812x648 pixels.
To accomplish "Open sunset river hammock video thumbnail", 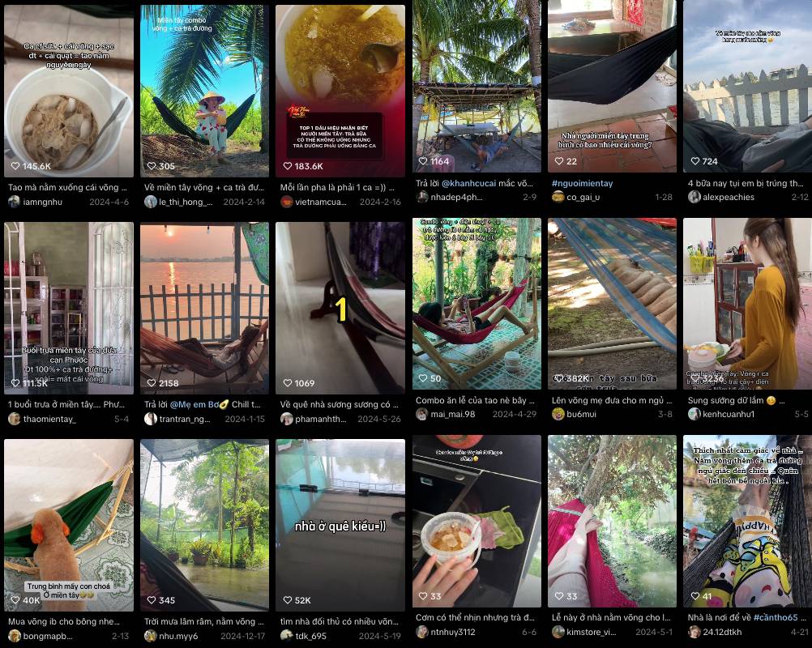I will pyautogui.click(x=204, y=309).
